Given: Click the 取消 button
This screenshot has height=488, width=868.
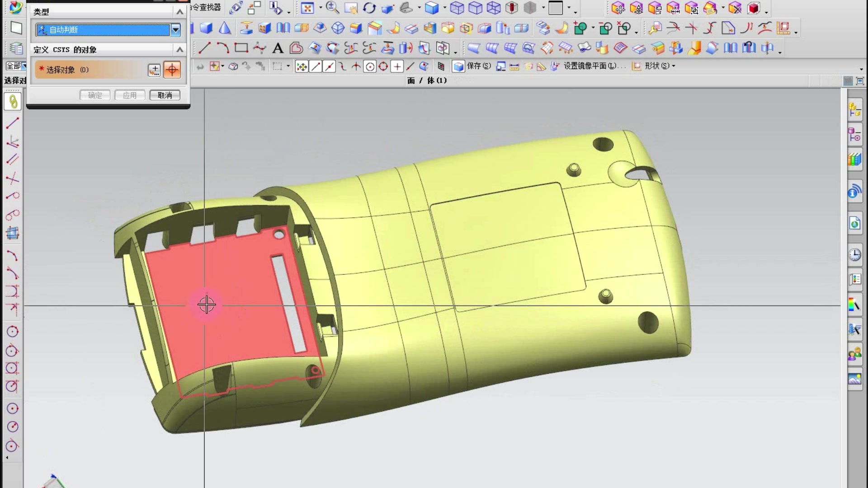Looking at the screenshot, I should click(x=165, y=95).
